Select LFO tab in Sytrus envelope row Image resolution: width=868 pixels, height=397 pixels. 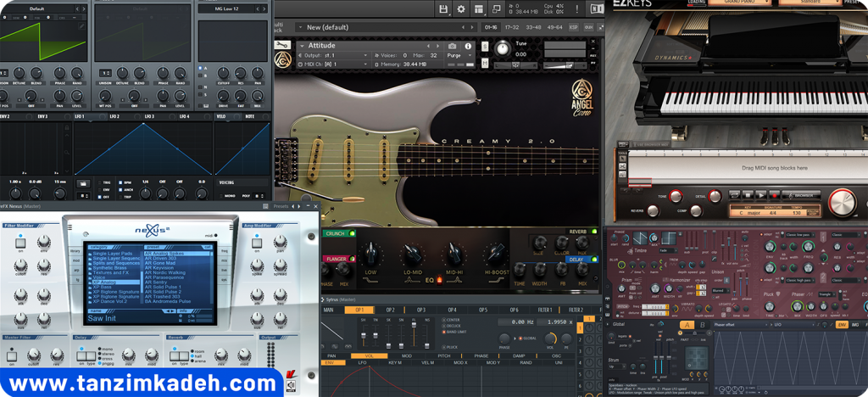(363, 363)
